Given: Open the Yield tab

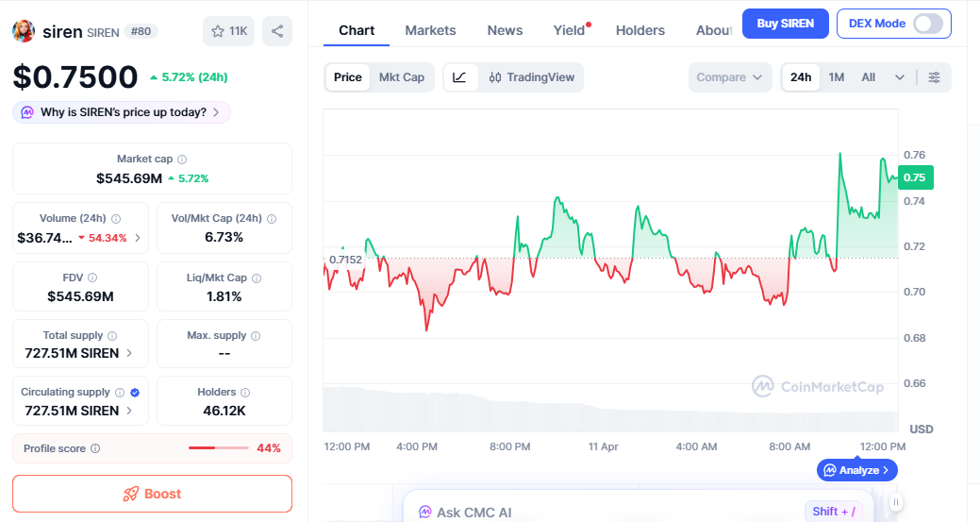Looking at the screenshot, I should coord(570,30).
